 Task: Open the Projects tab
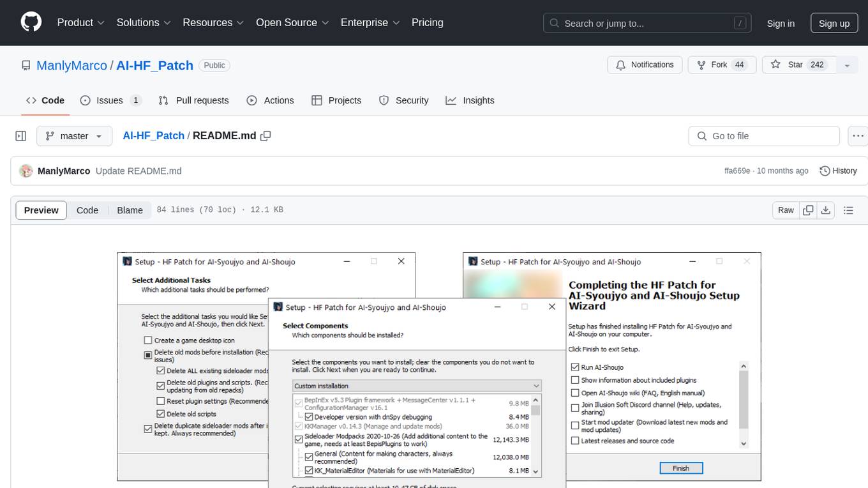point(336,100)
